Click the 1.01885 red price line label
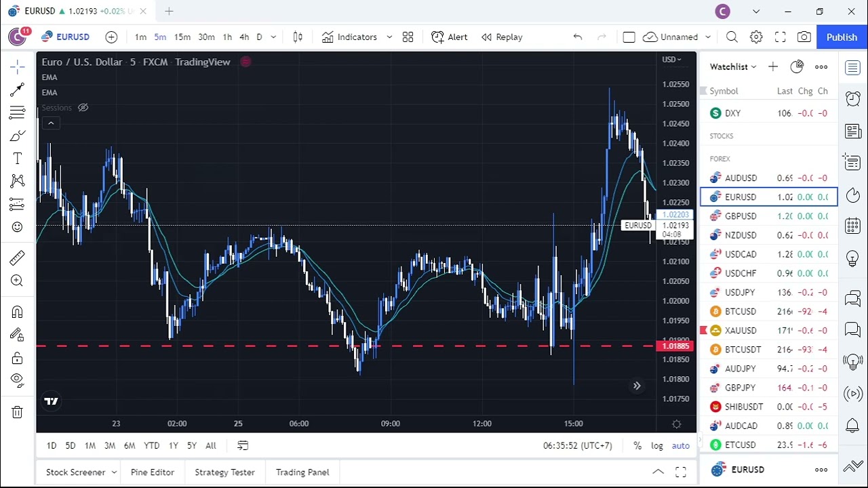 (x=675, y=346)
